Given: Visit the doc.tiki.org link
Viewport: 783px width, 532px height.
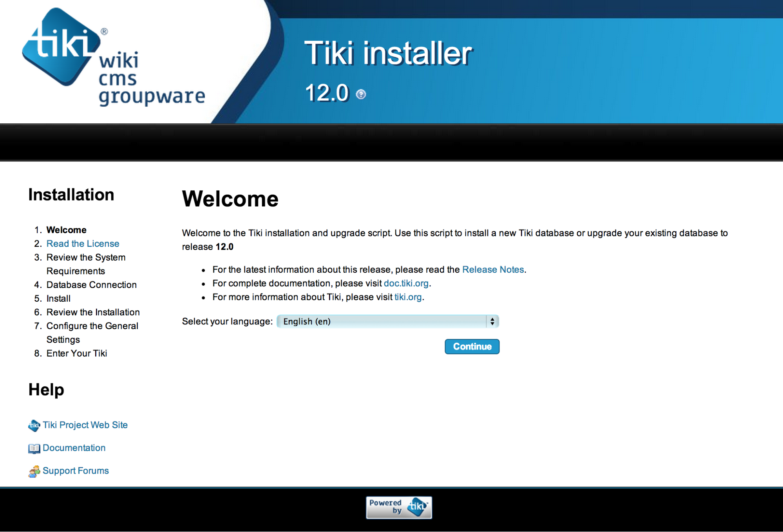Looking at the screenshot, I should point(406,283).
